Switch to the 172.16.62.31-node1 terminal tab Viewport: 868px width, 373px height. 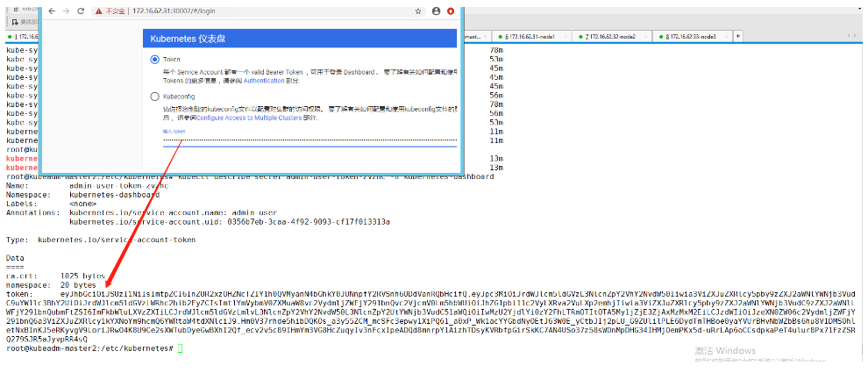coord(530,37)
